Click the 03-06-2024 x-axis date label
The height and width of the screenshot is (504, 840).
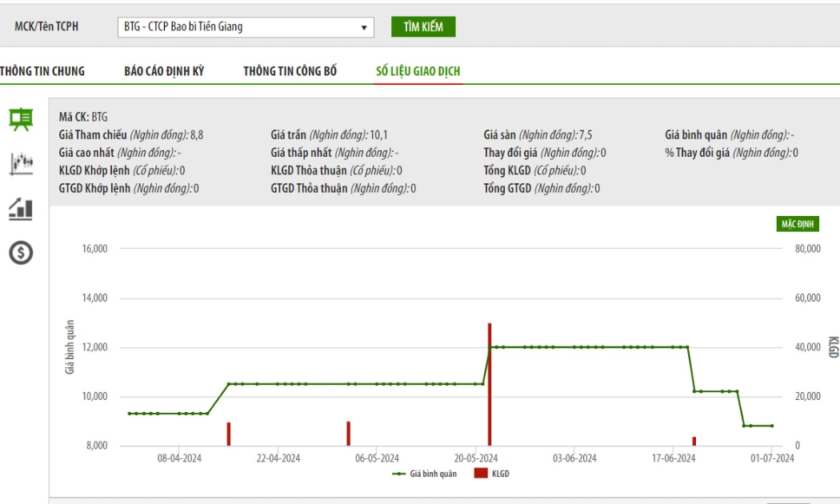tap(574, 458)
